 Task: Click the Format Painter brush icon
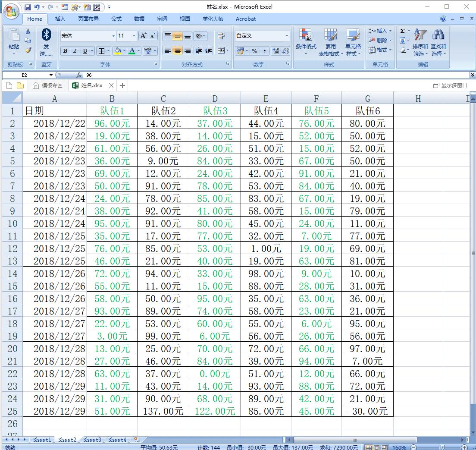click(28, 50)
